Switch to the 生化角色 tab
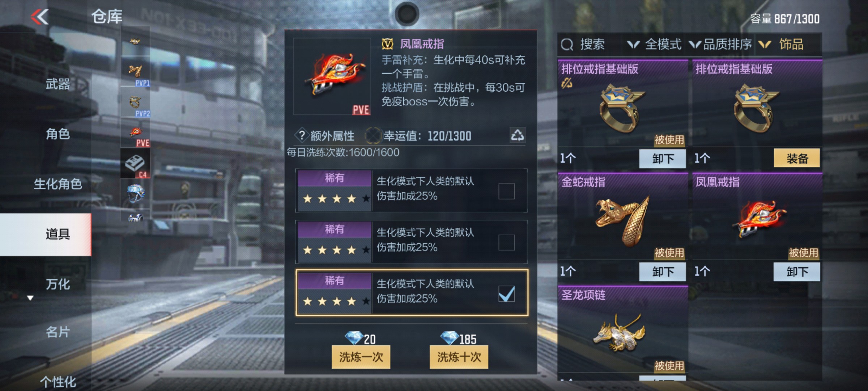 58,184
